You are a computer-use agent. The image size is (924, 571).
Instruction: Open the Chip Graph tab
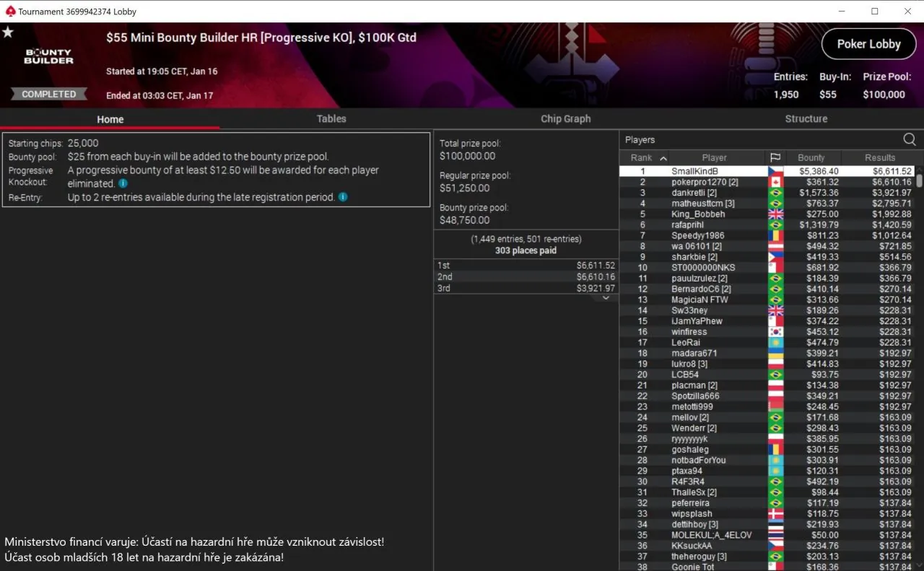tap(565, 118)
